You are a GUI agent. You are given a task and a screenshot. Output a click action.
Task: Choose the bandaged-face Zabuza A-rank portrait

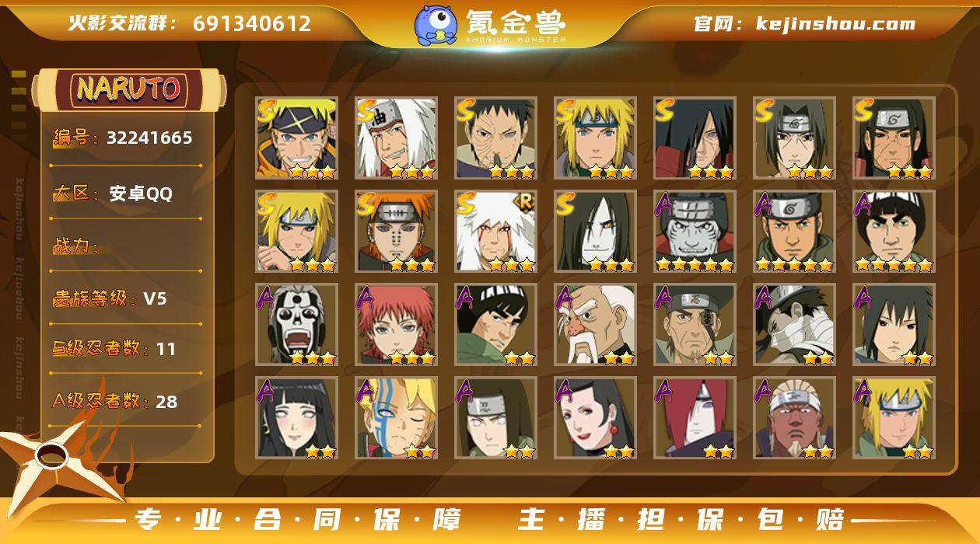pos(794,324)
